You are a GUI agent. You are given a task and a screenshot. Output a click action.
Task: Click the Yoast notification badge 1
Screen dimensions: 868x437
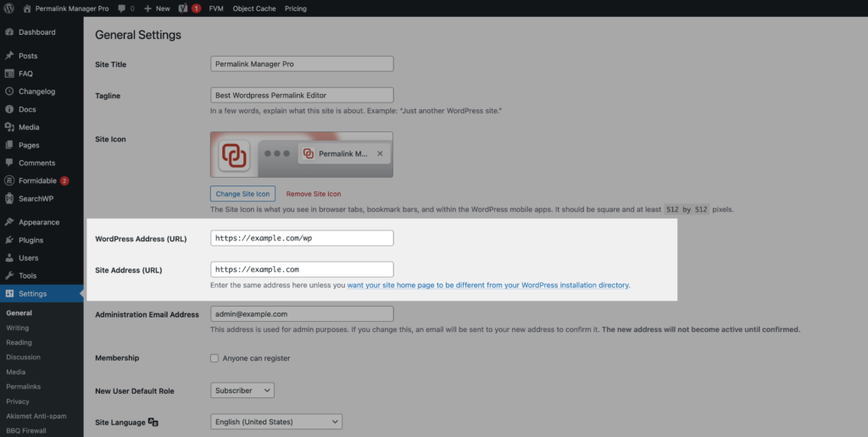tap(196, 8)
